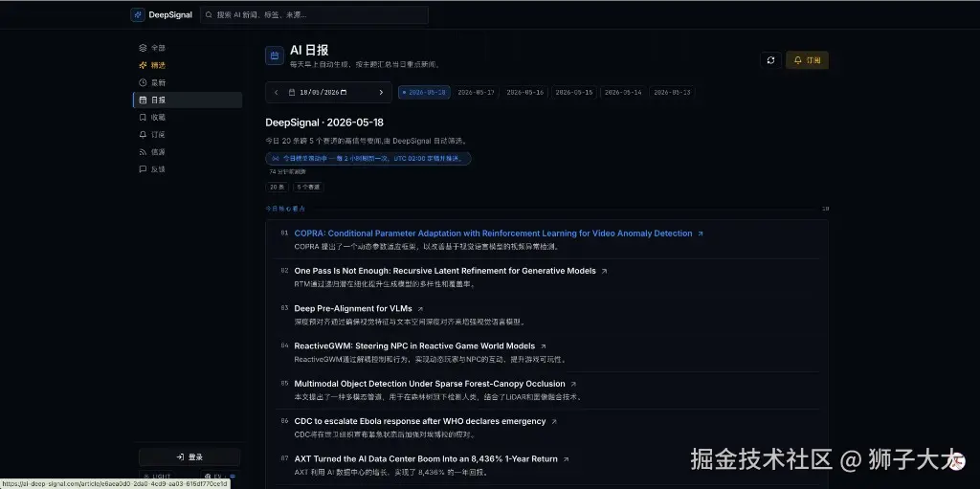Click the RTM summary under One Pass article
Image resolution: width=980 pixels, height=489 pixels.
(385, 284)
